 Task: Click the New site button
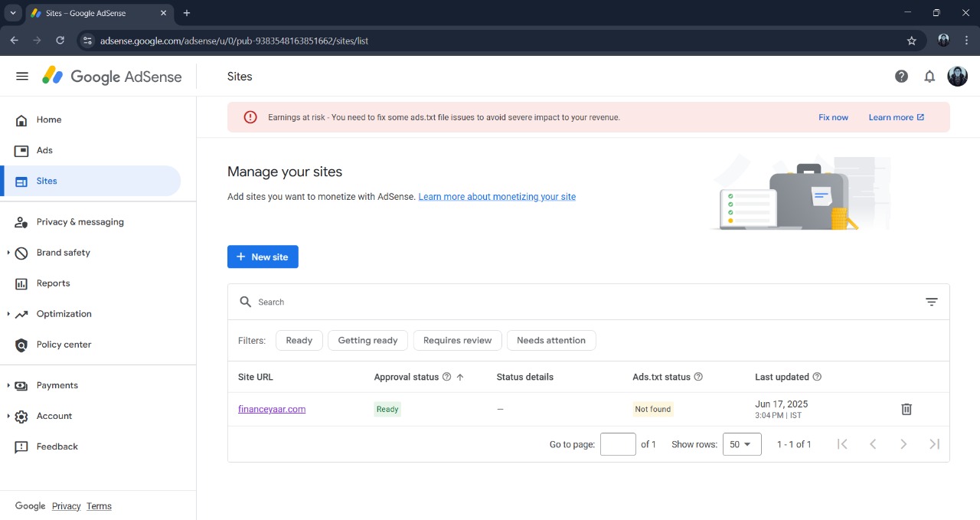pos(263,257)
